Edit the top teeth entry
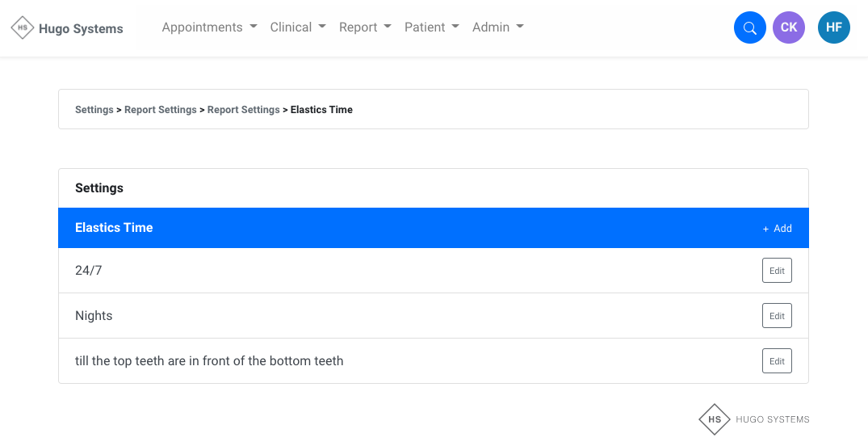Image resolution: width=868 pixels, height=442 pixels. click(x=777, y=361)
